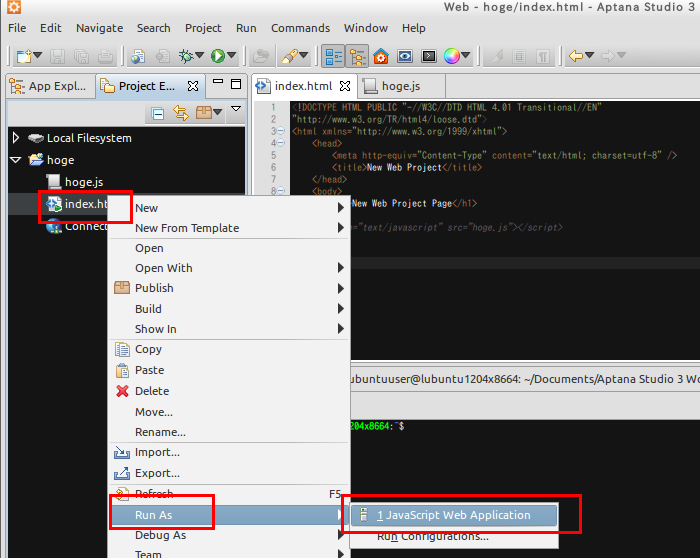The width and height of the screenshot is (700, 558).
Task: Click the globe page preview toolbar icon
Action: (138, 56)
